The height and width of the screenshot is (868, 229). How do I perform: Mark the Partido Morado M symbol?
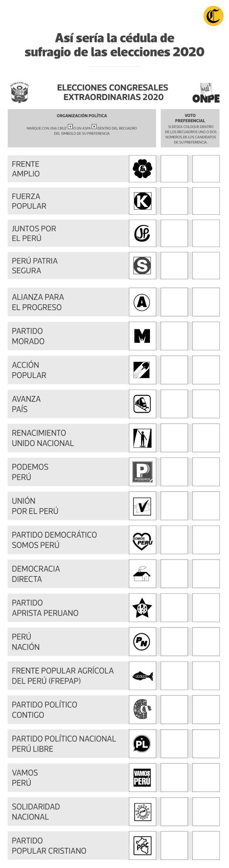[142, 336]
